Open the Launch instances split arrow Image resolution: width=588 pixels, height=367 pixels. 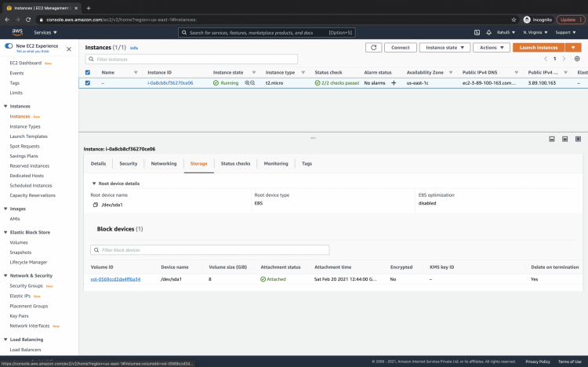point(573,48)
